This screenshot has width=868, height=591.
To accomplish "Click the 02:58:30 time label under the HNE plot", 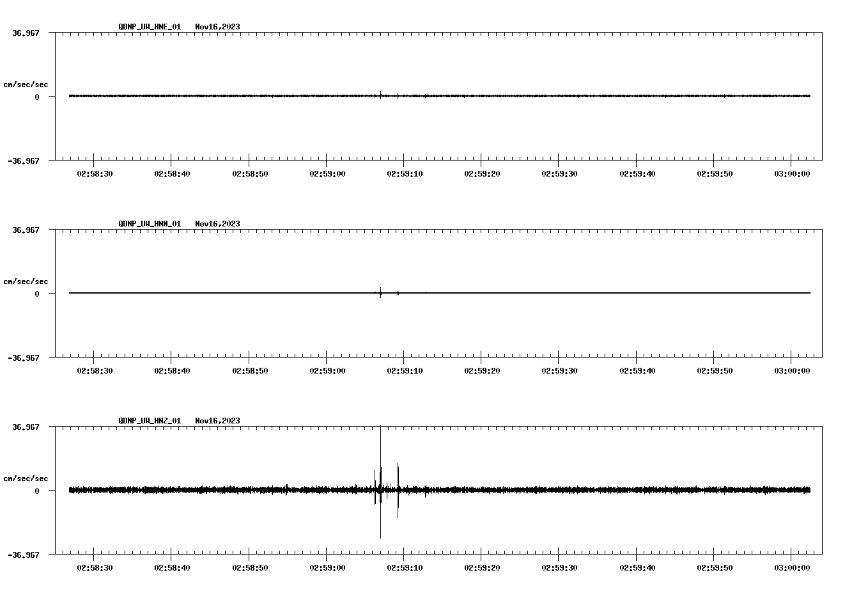I will (95, 173).
